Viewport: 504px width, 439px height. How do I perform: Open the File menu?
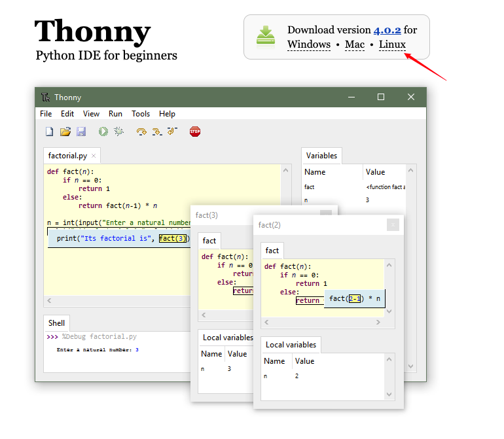(46, 114)
